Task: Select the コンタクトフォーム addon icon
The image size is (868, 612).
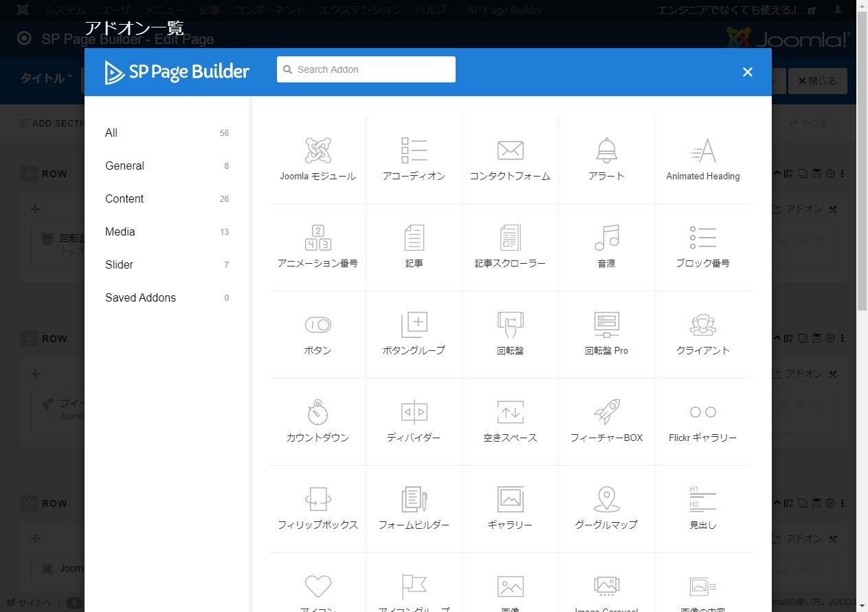Action: point(510,158)
